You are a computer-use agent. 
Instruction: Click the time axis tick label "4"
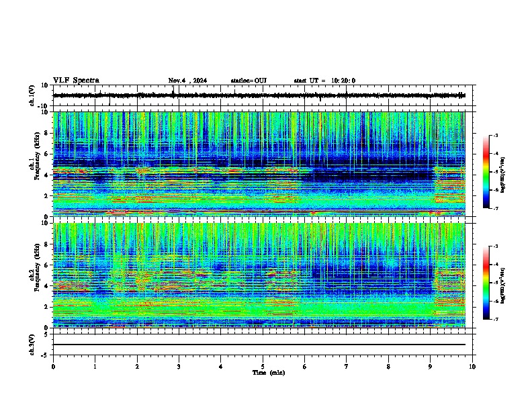(x=221, y=367)
